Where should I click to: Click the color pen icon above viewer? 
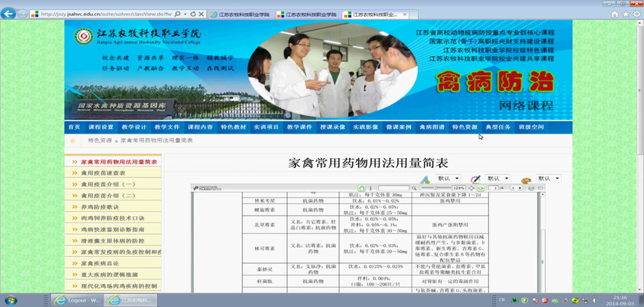point(475,179)
